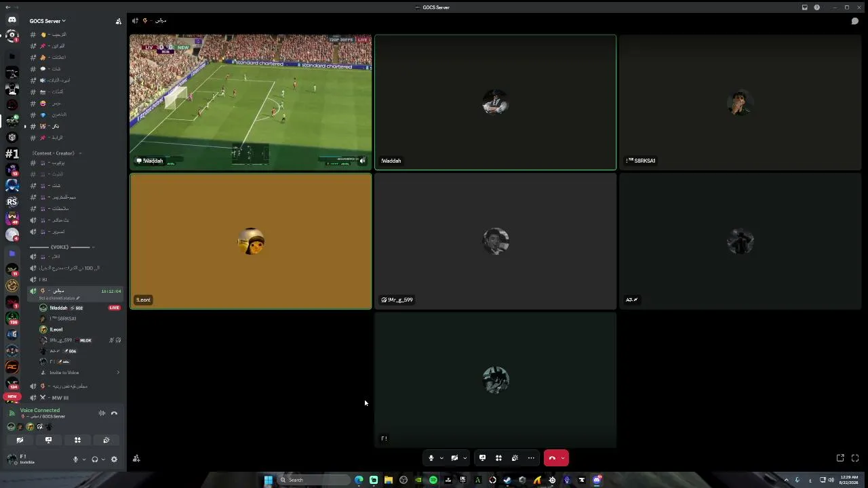Toggle noise suppression in Voice Connected panel

point(102,413)
